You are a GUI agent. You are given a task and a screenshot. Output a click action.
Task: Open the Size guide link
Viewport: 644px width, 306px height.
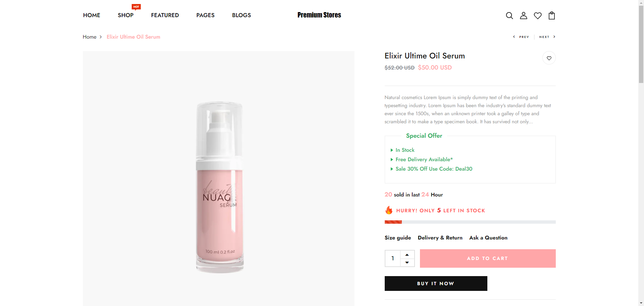point(397,238)
